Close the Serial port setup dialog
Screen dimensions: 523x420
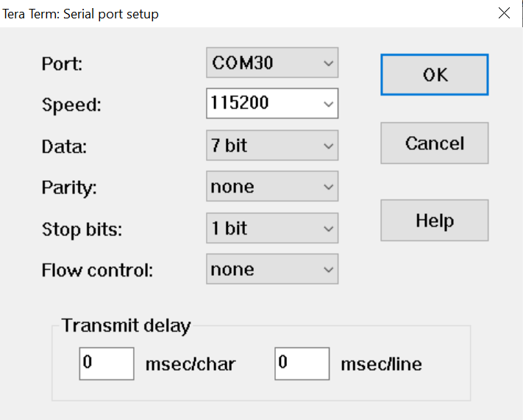(x=504, y=13)
